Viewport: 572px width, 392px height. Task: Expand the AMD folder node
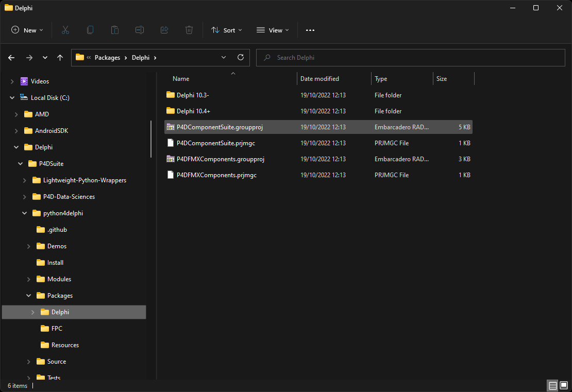tap(16, 114)
